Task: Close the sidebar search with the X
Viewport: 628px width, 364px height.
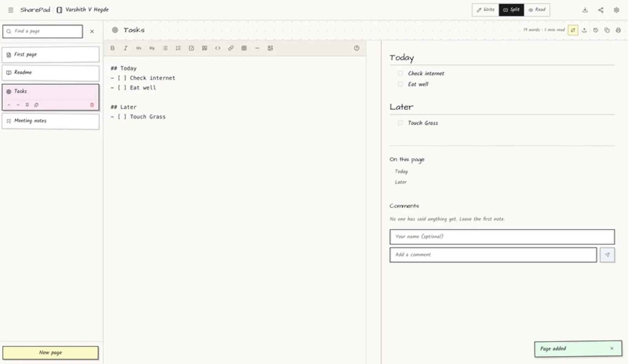Action: (x=92, y=31)
